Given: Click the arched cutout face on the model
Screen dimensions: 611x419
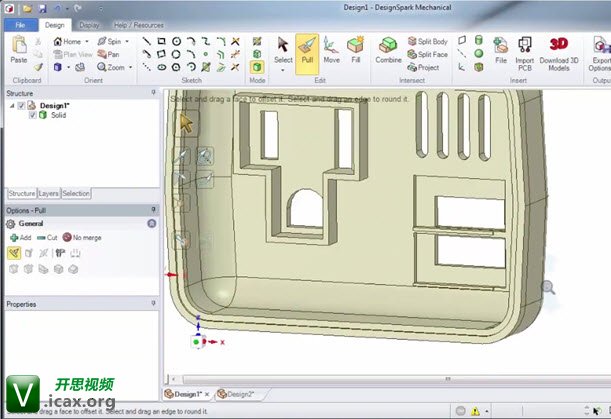Looking at the screenshot, I should pos(307,209).
